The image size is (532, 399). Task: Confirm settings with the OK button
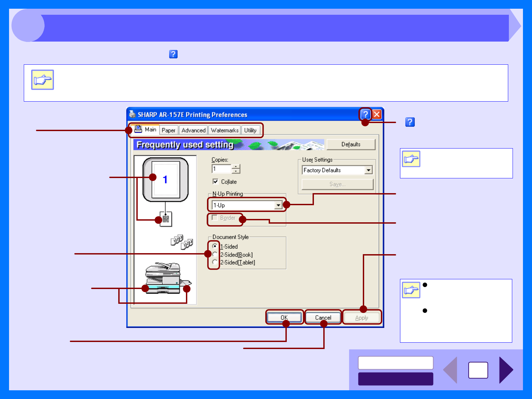click(284, 318)
